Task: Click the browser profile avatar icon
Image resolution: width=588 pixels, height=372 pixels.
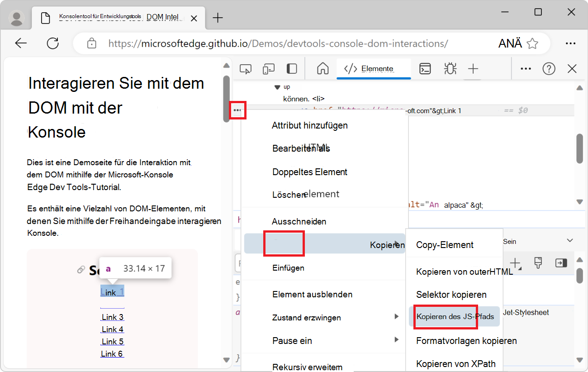Action: [x=17, y=18]
